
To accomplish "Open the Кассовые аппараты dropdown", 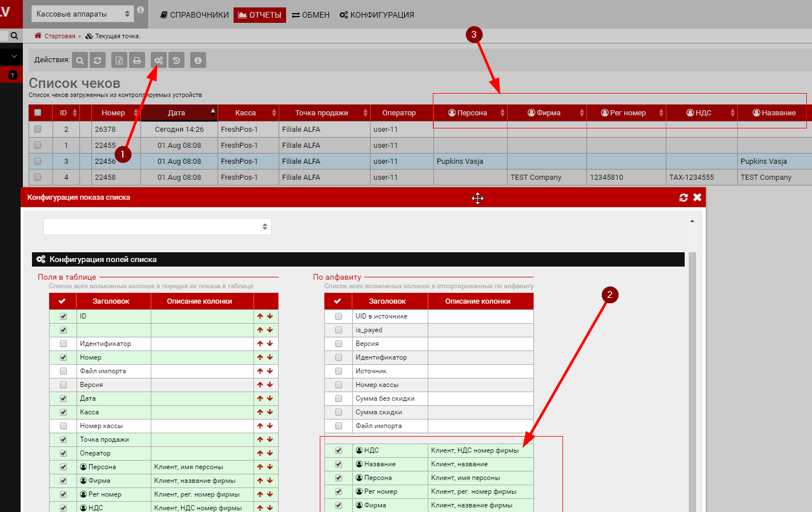I will 82,14.
